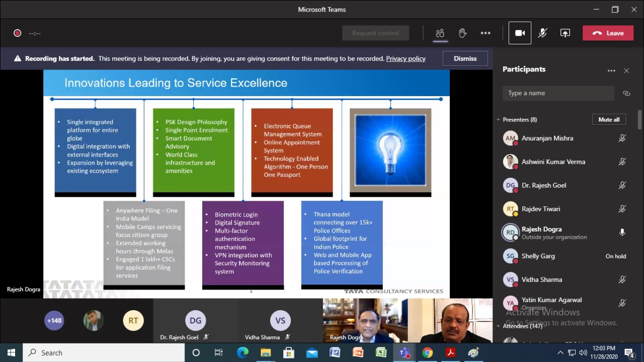Image resolution: width=644 pixels, height=362 pixels.
Task: Select Anuranjan Mishra in the presenters list
Action: click(547, 138)
